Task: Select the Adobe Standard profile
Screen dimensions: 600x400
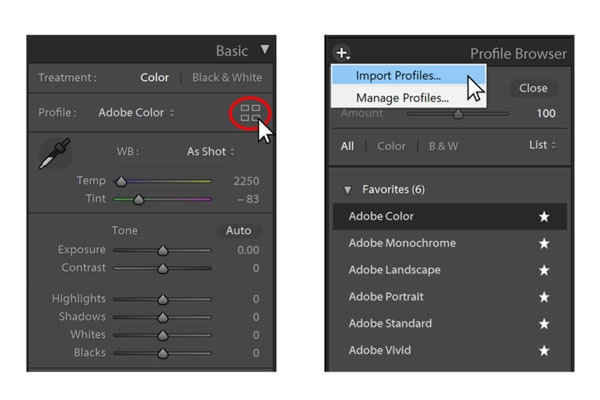Action: [x=390, y=324]
